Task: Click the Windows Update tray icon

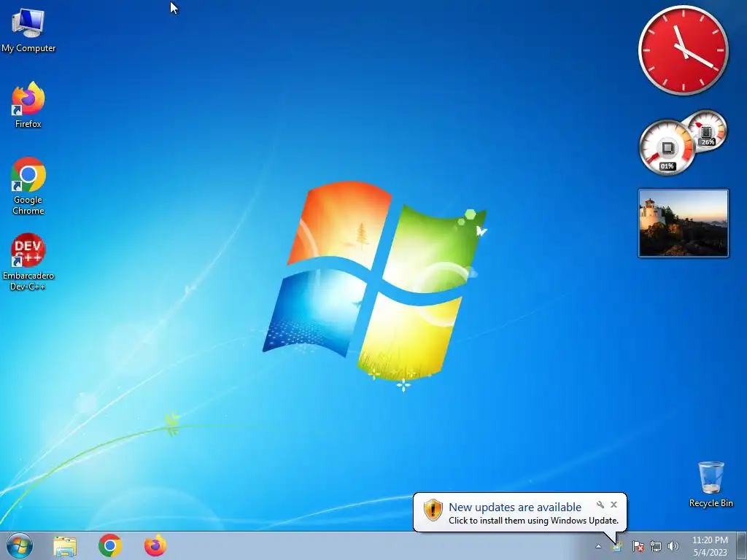Action: (x=617, y=546)
